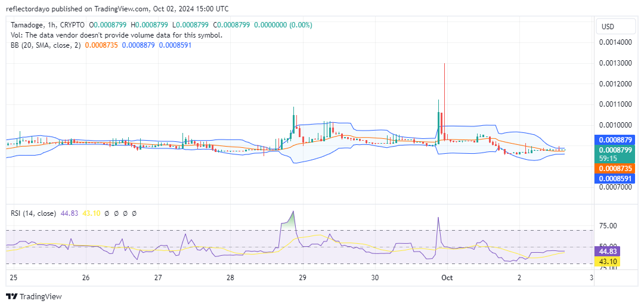Click the RSI legend value 44.83
Viewport: 644px width, 307px height.
[69, 213]
